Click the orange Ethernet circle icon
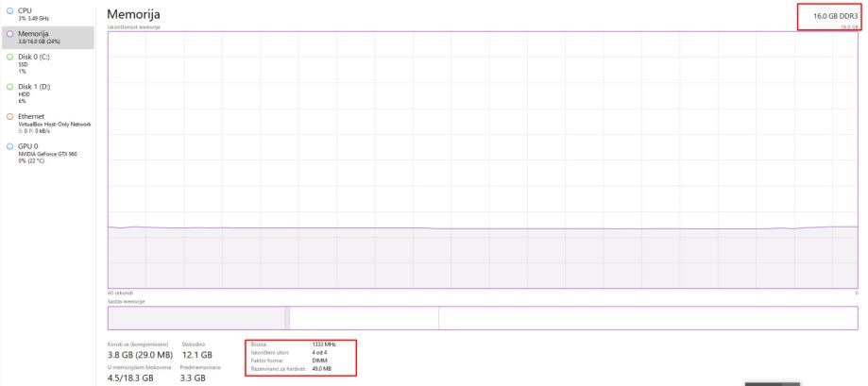Viewport: 868px width, 386px height. (9, 117)
